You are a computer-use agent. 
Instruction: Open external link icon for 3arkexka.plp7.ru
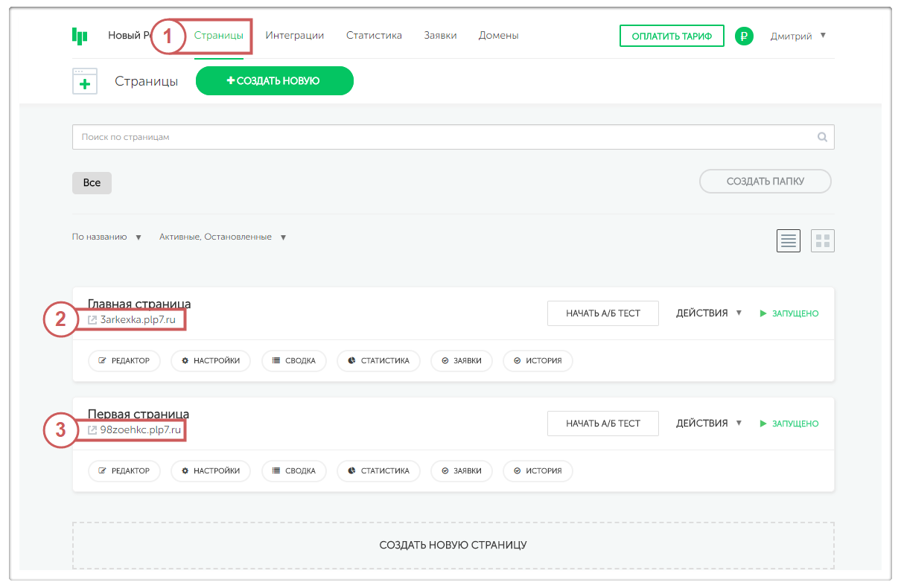click(x=92, y=320)
